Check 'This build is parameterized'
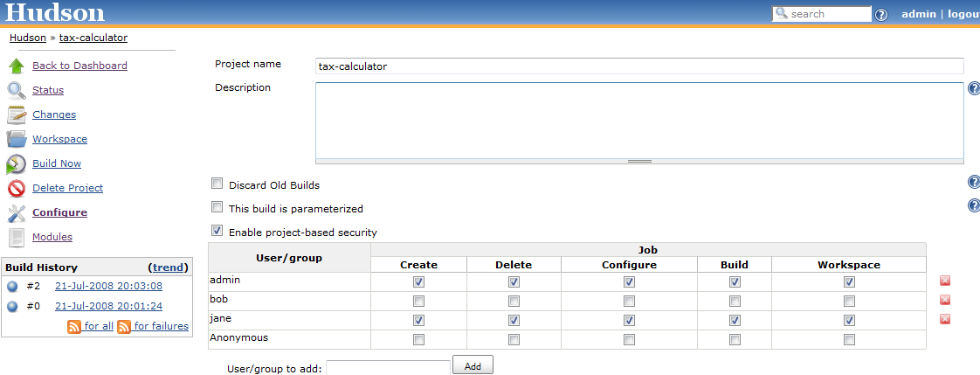 pos(217,207)
